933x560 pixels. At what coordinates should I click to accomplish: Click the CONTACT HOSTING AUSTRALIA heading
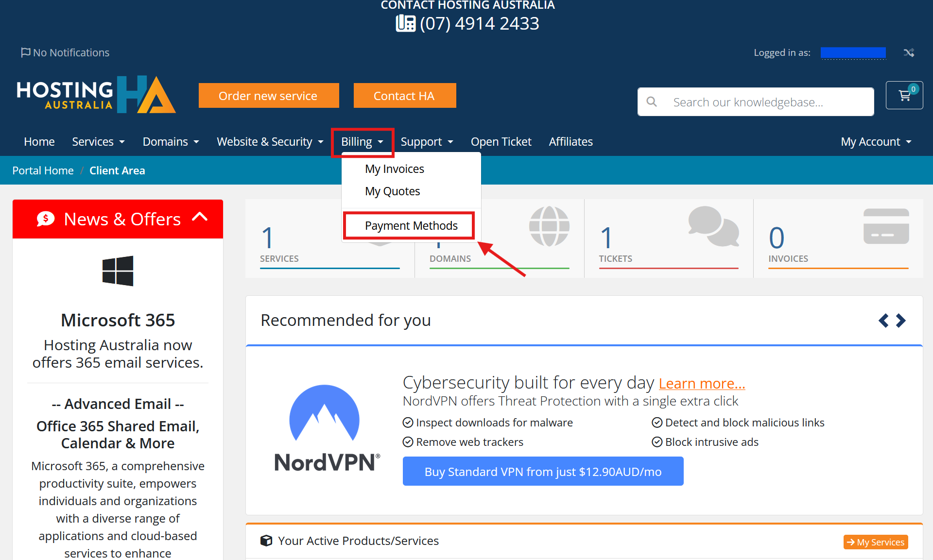click(467, 5)
